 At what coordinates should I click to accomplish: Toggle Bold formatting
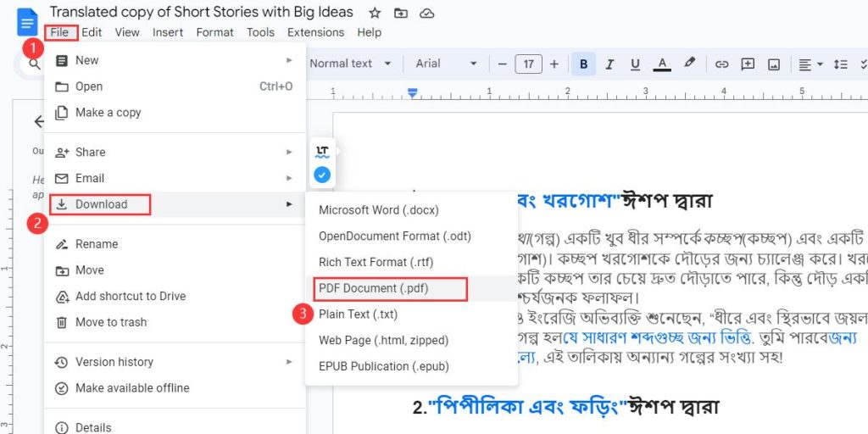583,64
